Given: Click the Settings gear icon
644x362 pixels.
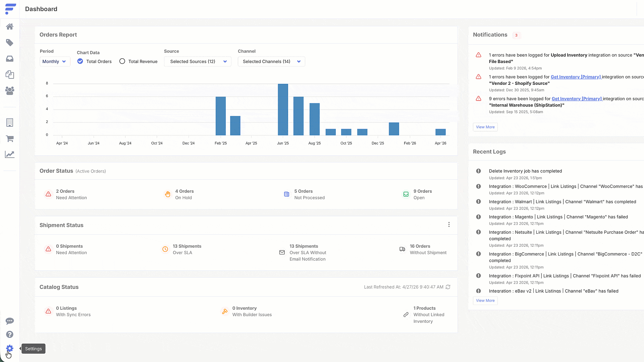Looking at the screenshot, I should click(10, 348).
